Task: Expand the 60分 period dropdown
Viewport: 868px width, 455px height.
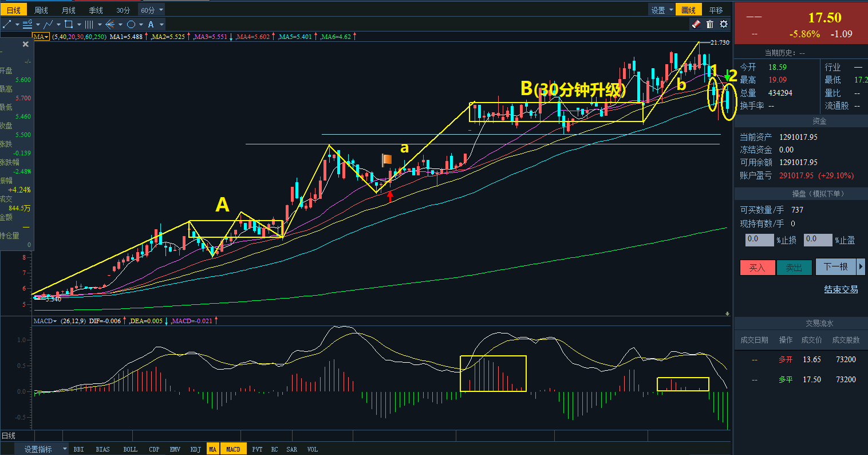Action: click(160, 10)
